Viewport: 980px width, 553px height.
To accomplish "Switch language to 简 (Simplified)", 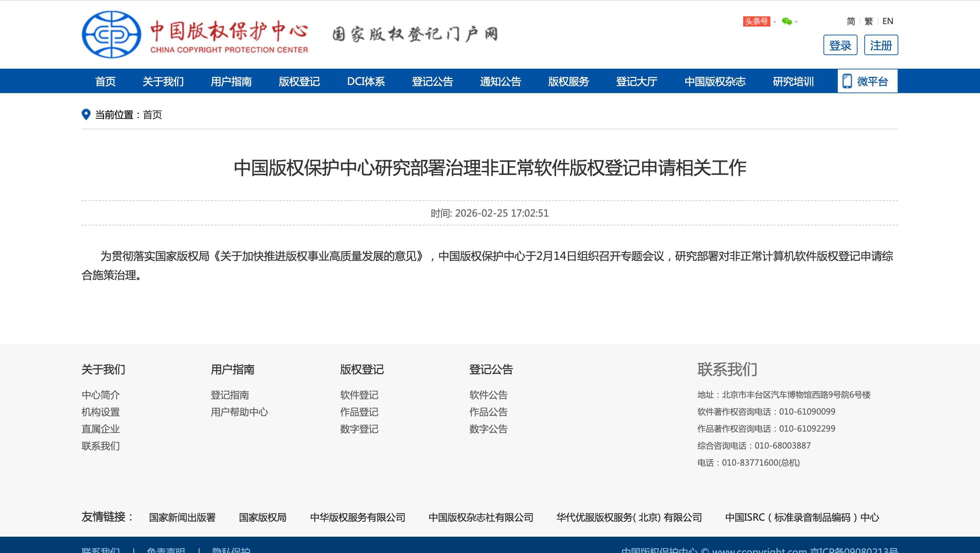I will (851, 21).
